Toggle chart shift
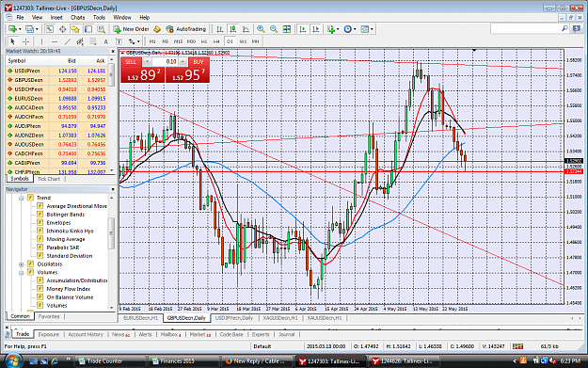This screenshot has width=588, height=368. pyautogui.click(x=316, y=29)
